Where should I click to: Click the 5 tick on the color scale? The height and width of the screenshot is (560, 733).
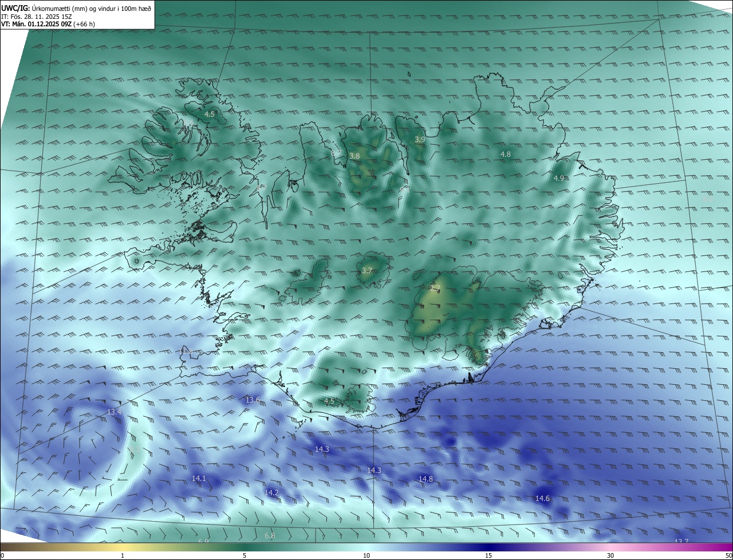tap(245, 555)
